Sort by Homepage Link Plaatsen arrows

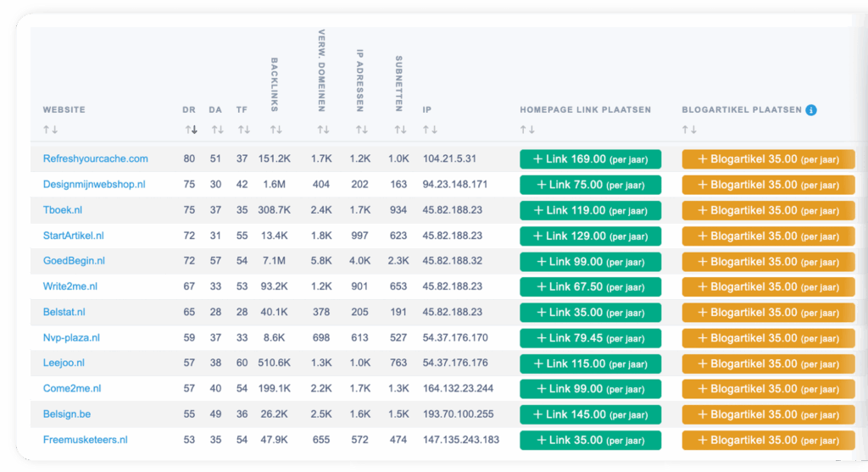[527, 130]
